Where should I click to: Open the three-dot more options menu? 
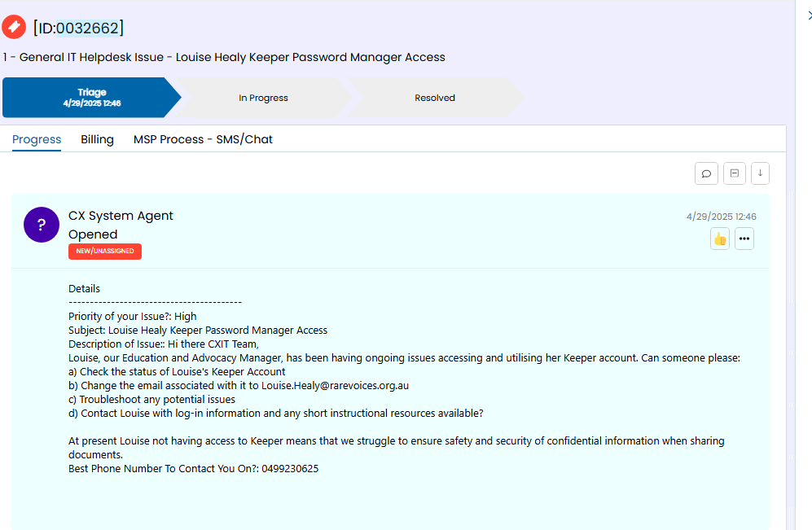[x=744, y=239]
